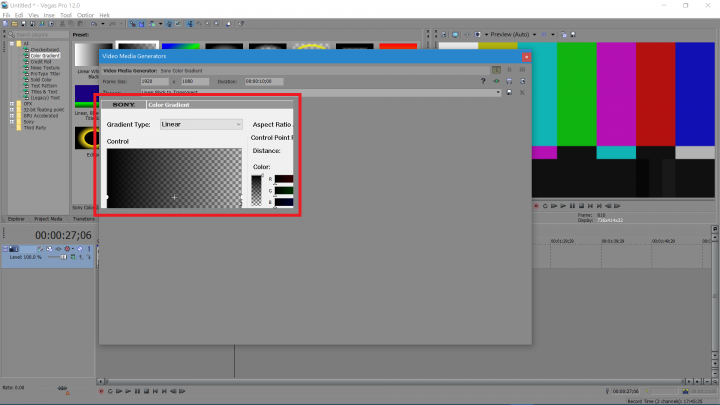Switch to the Explorer tab

[x=16, y=219]
